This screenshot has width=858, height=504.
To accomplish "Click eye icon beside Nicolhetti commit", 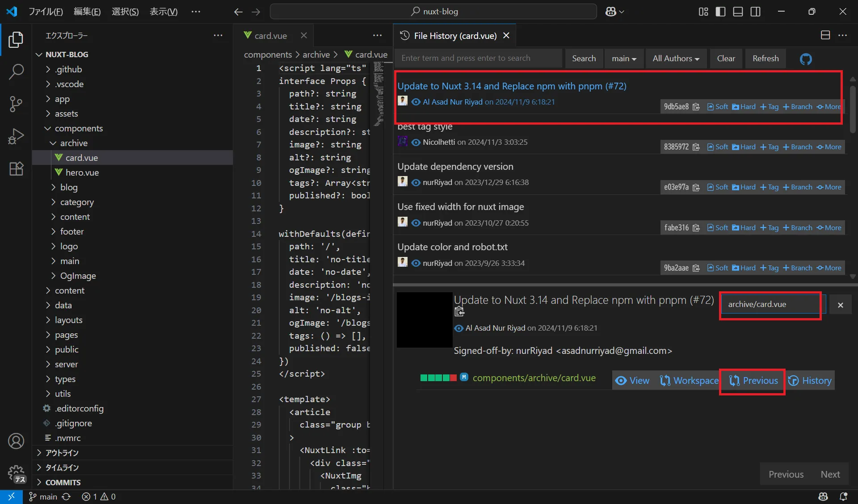I will (x=416, y=142).
